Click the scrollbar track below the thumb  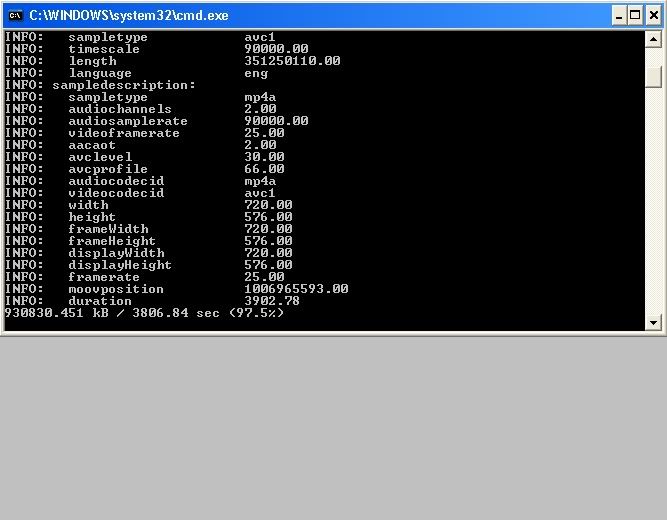point(654,200)
